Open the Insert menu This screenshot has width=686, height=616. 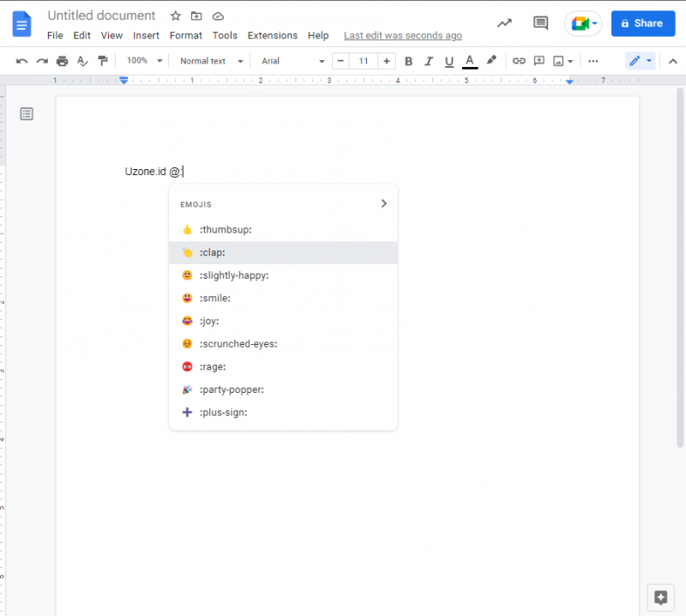pyautogui.click(x=146, y=35)
